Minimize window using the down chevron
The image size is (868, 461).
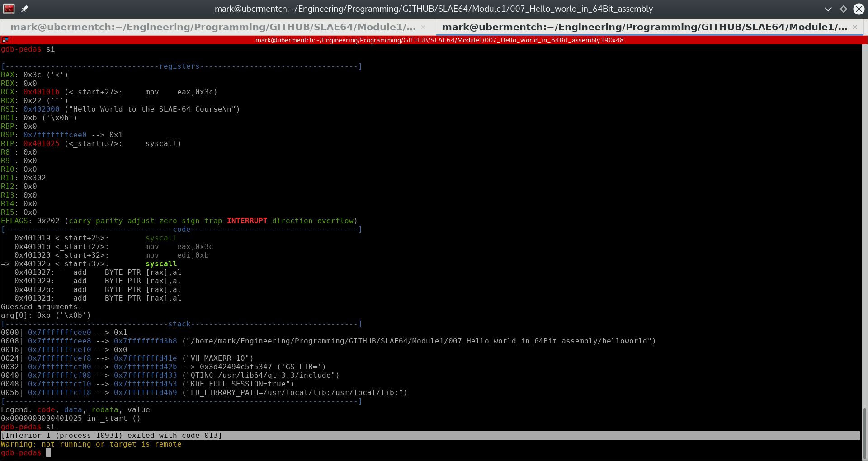coord(828,9)
